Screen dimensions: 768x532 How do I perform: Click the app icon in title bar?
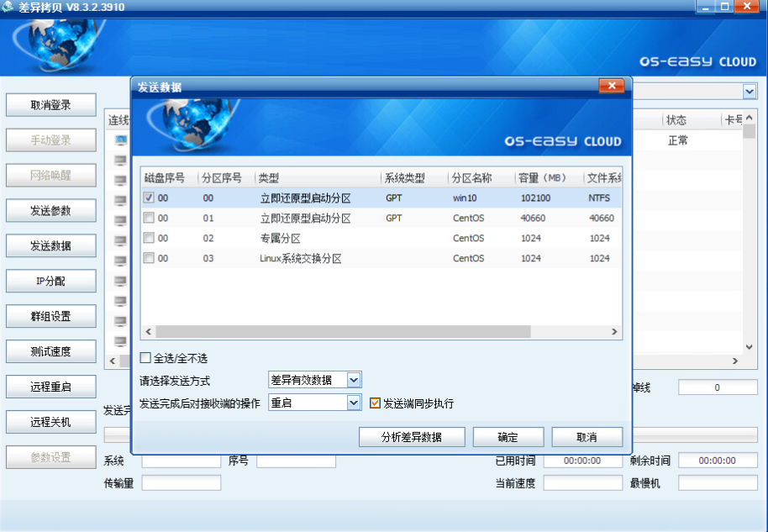pos(9,8)
